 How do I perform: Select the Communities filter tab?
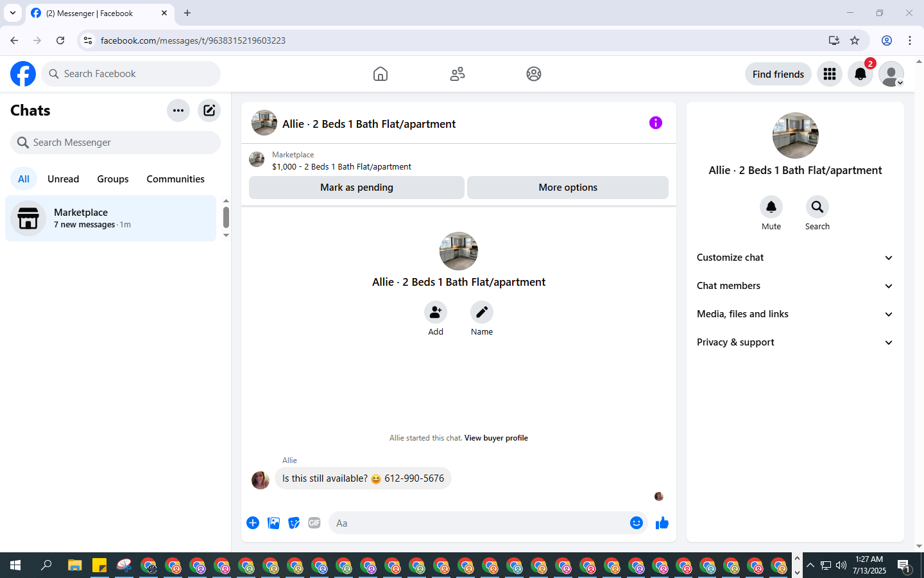click(175, 179)
